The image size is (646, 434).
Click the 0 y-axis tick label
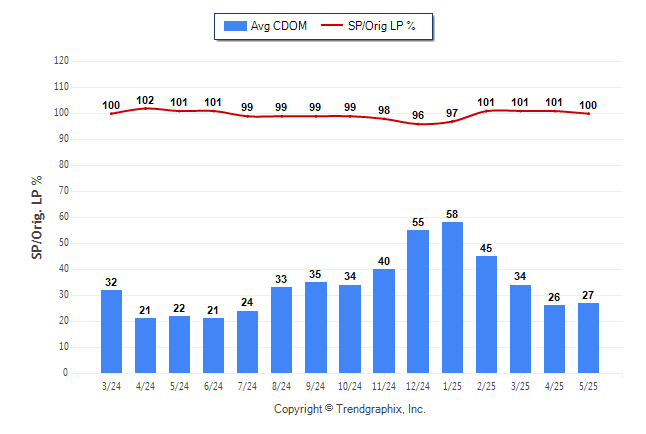click(x=66, y=373)
